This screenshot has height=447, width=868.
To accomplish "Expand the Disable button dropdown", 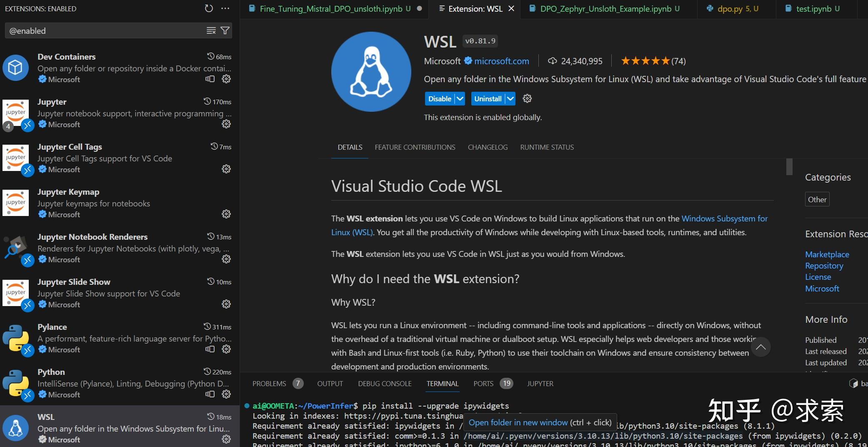I will click(460, 98).
